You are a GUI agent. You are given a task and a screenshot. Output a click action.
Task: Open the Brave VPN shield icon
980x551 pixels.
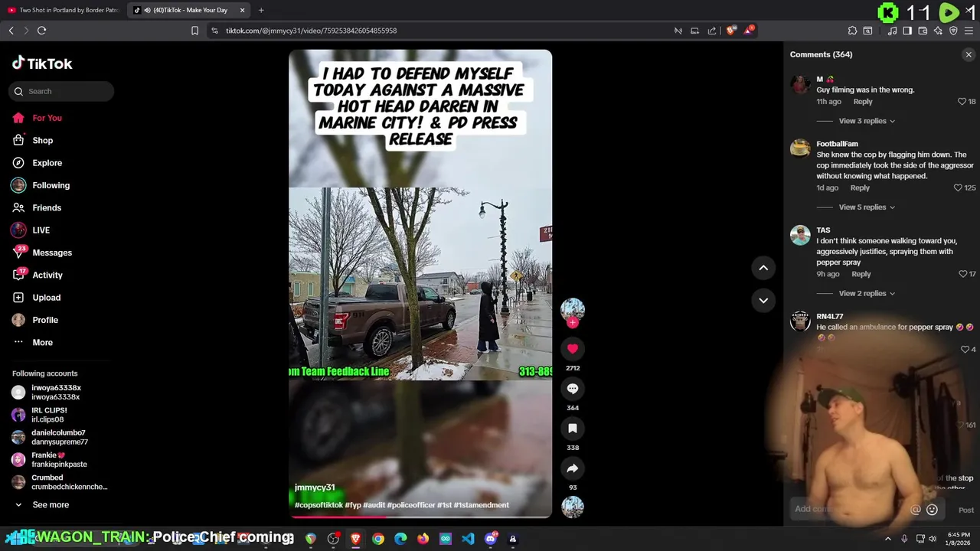point(953,31)
